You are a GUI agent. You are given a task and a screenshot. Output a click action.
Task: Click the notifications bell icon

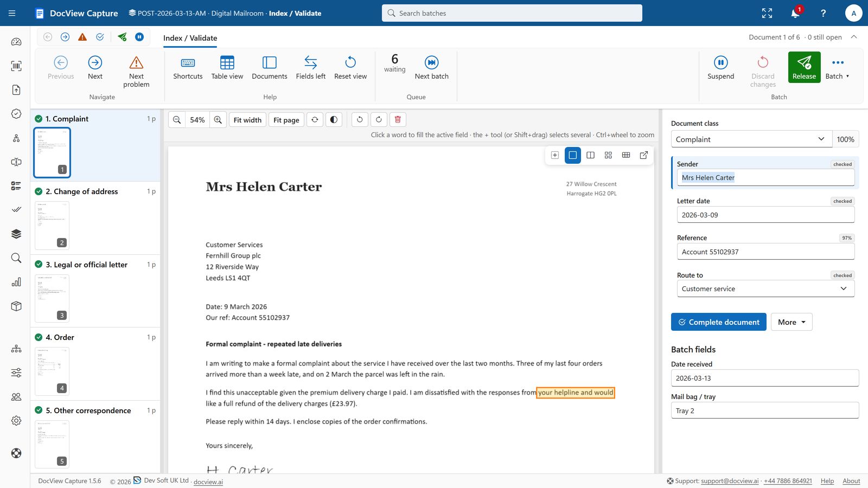795,13
